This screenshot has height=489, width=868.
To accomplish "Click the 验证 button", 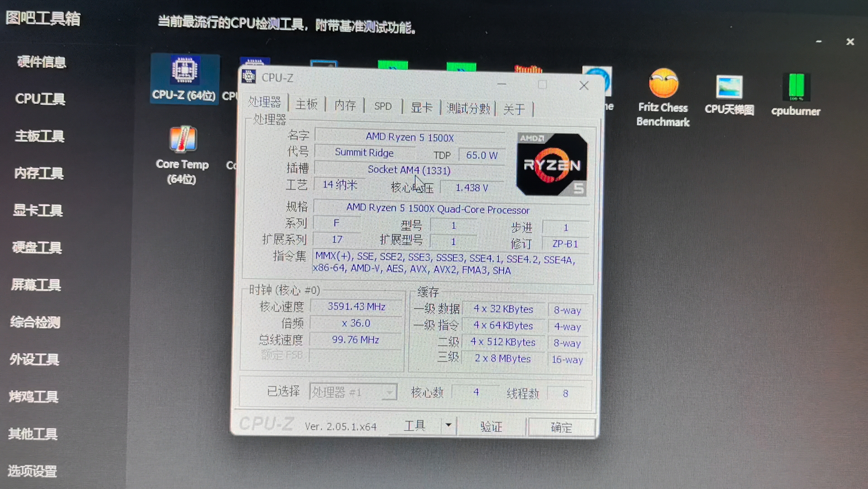I will pos(491,427).
